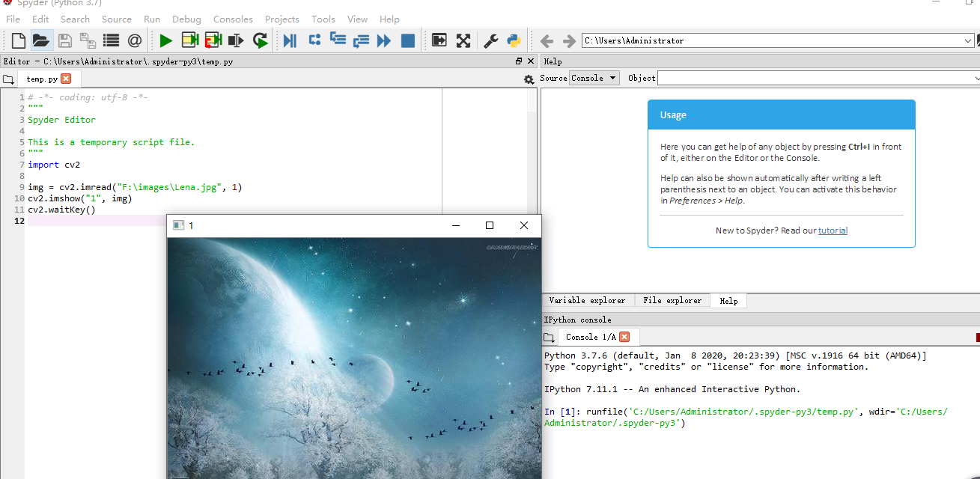Open the Debug menu

click(x=186, y=19)
